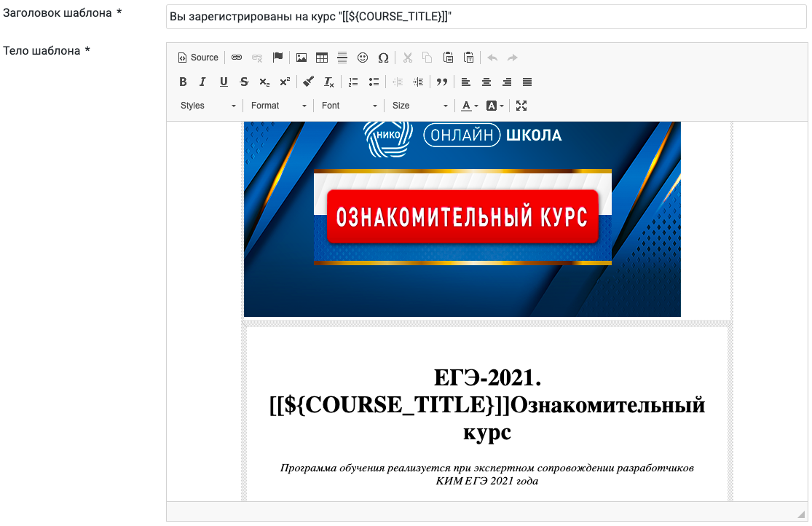Center-align the selected text
This screenshot has height=526, width=812.
point(486,82)
